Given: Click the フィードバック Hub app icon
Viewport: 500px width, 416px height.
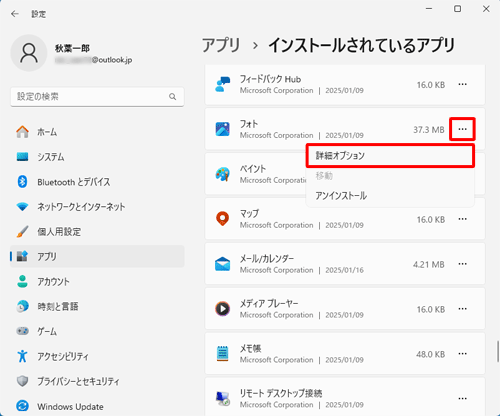Looking at the screenshot, I should point(222,84).
